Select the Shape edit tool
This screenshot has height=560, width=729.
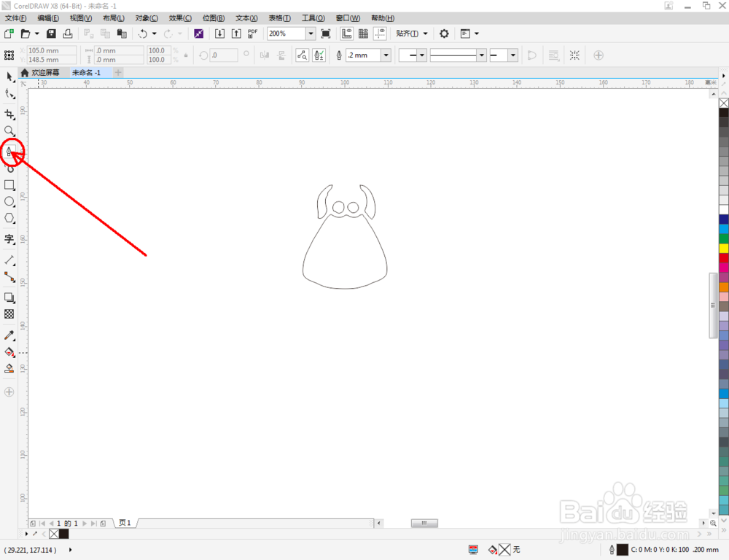click(x=9, y=94)
